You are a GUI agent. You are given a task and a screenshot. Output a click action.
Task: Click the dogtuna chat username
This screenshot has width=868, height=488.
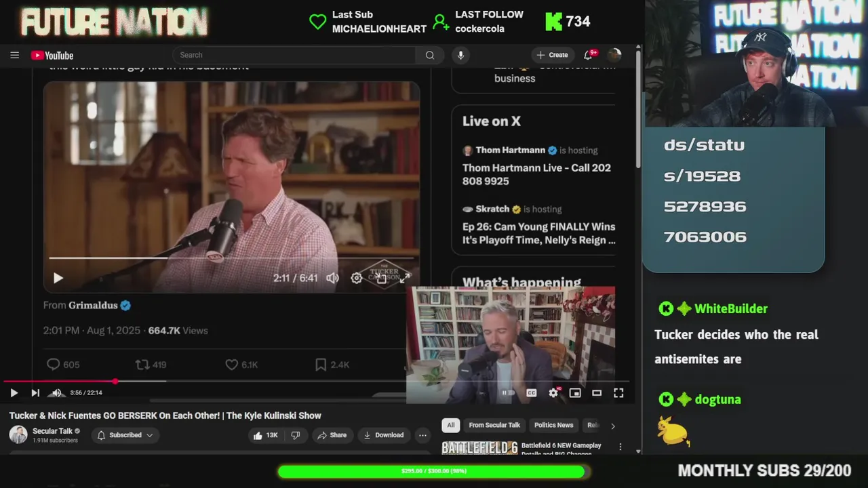(x=717, y=400)
